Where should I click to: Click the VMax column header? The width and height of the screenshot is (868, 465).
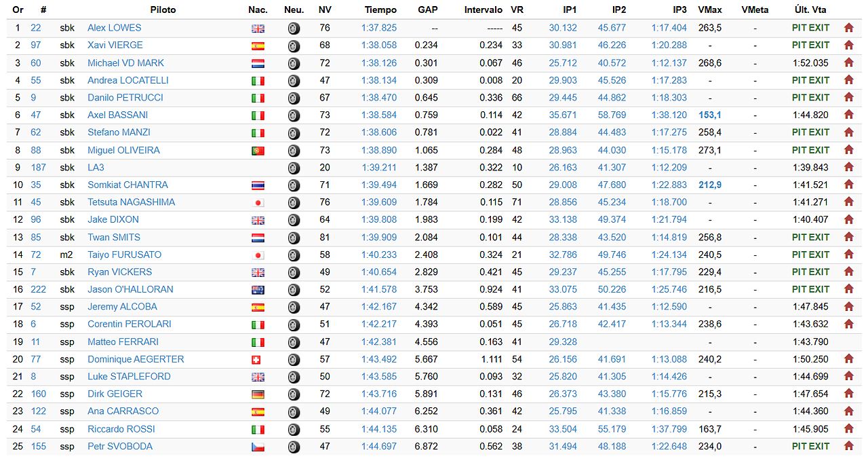click(709, 10)
